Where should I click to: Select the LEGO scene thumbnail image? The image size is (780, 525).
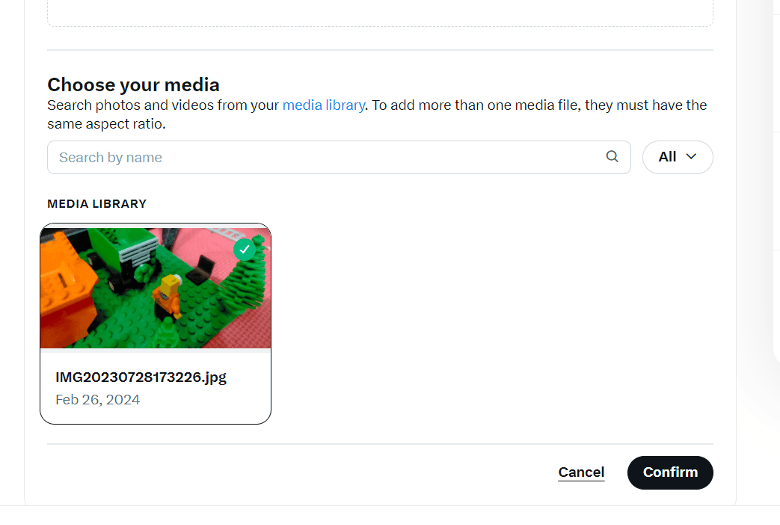point(156,288)
